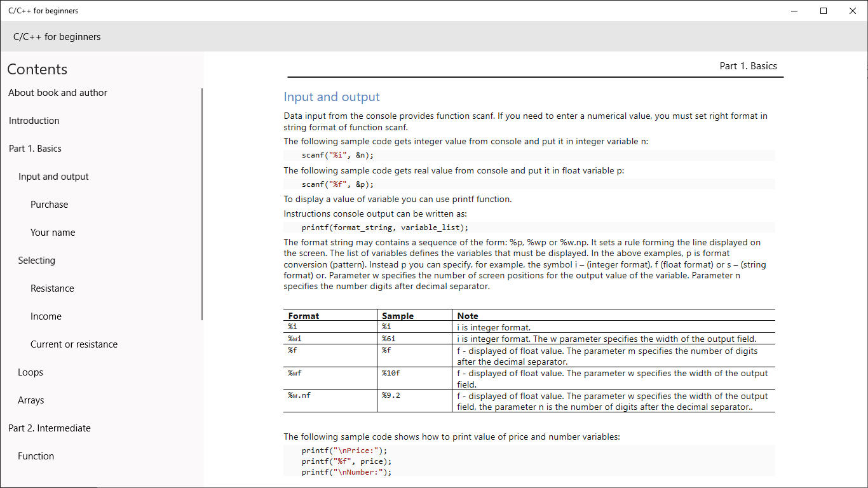
Task: Open the Resistance example
Action: click(52, 288)
